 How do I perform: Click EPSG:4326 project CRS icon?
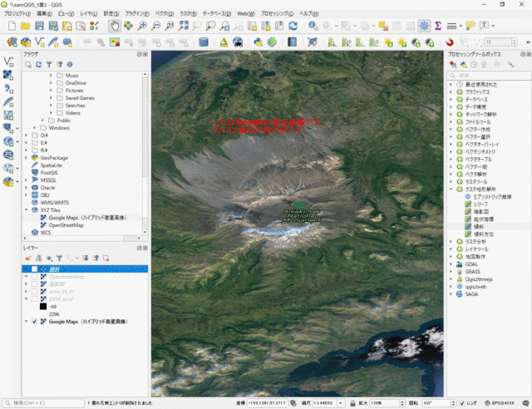tap(499, 403)
